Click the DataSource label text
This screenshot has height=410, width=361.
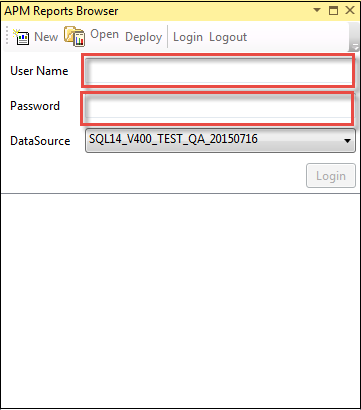(x=40, y=141)
